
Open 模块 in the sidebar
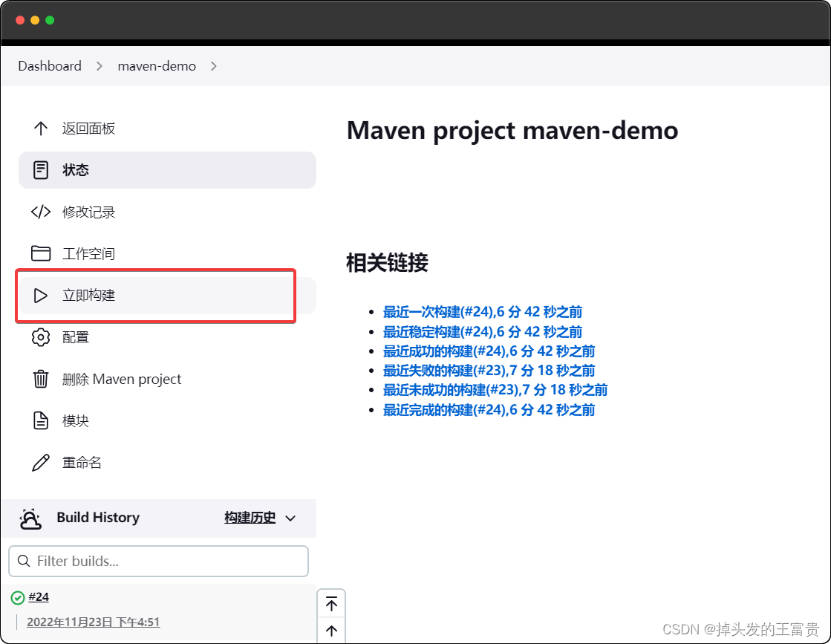[x=168, y=420]
